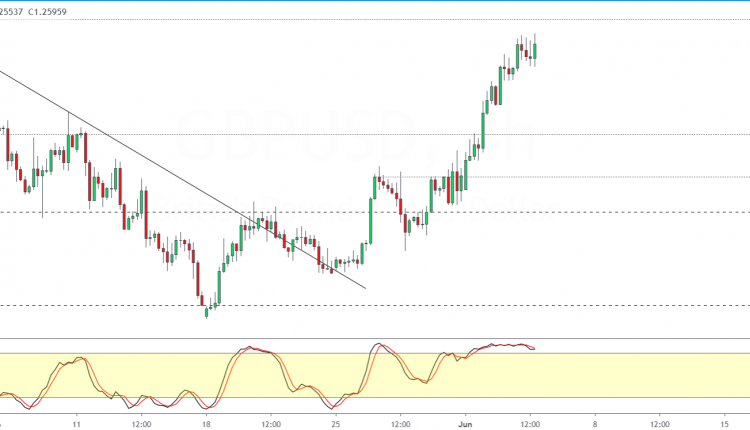Click the 12:00 label right after Jun
This screenshot has height=430, width=750.
(530, 422)
